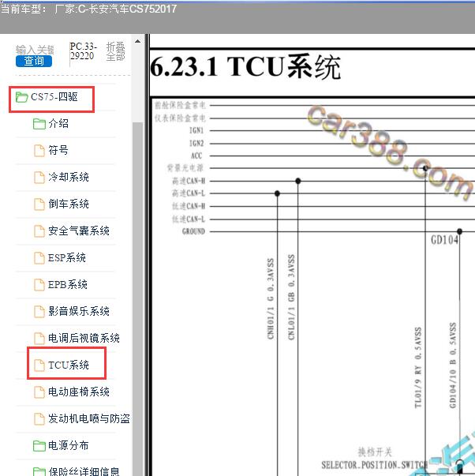The height and width of the screenshot is (476, 475).
Task: Open the 安全气囊系统 diagram
Action: 79,231
